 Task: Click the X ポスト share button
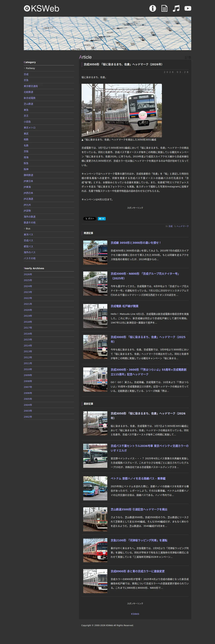90,219
